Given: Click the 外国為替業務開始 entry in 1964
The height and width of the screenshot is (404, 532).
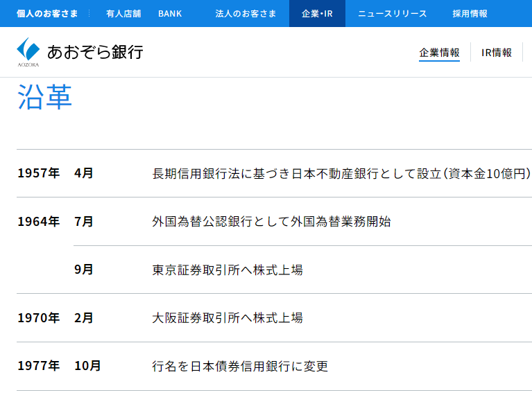Looking at the screenshot, I should 271,222.
